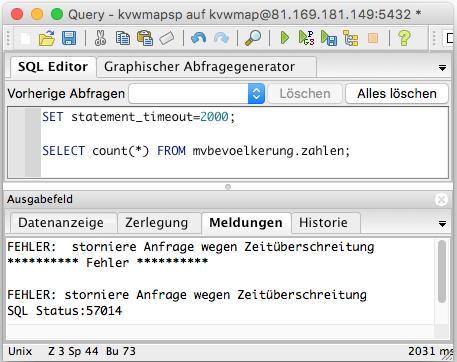The width and height of the screenshot is (457, 362).
Task: Cut selection with the scissors icon
Action: pos(100,38)
